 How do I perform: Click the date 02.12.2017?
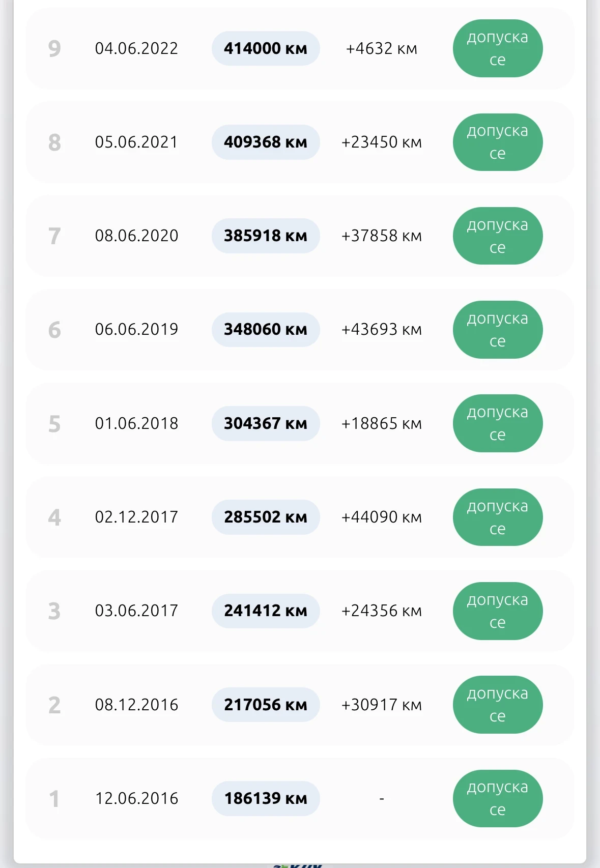136,517
